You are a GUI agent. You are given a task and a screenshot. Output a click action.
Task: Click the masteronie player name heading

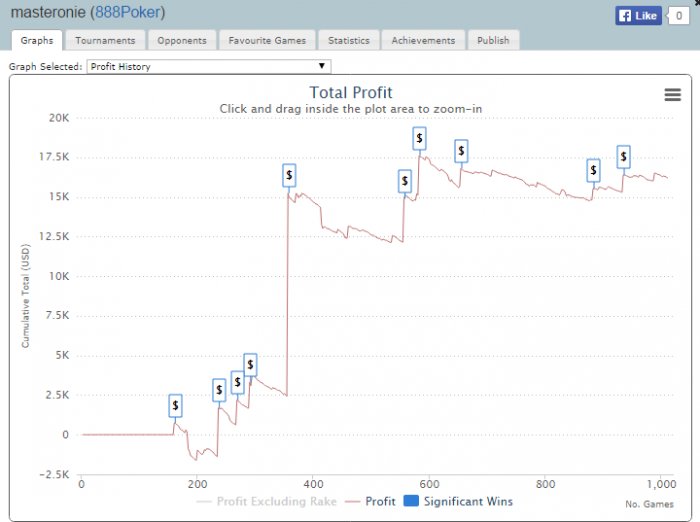pyautogui.click(x=48, y=12)
